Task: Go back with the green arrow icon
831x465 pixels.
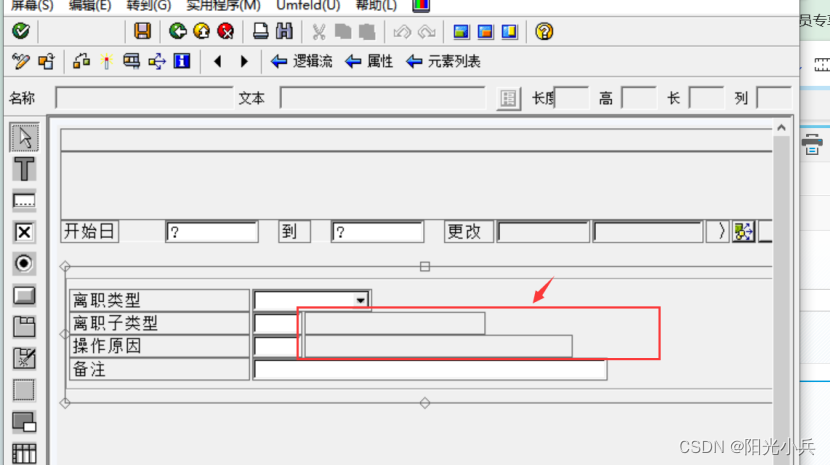Action: click(x=178, y=31)
